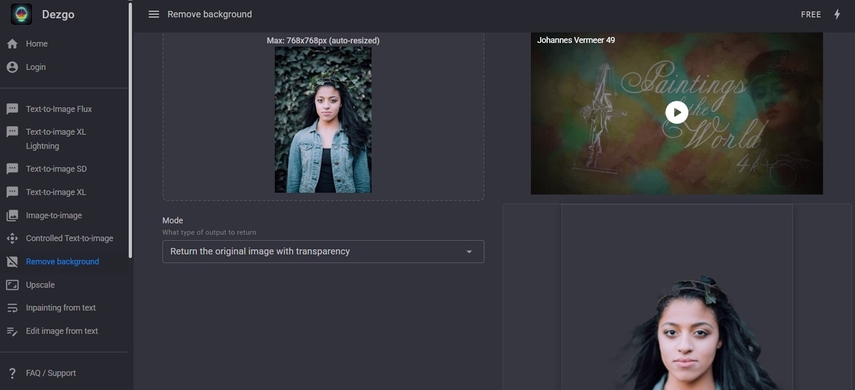Click the Inpainting from text icon
The image size is (855, 390).
[x=12, y=308]
